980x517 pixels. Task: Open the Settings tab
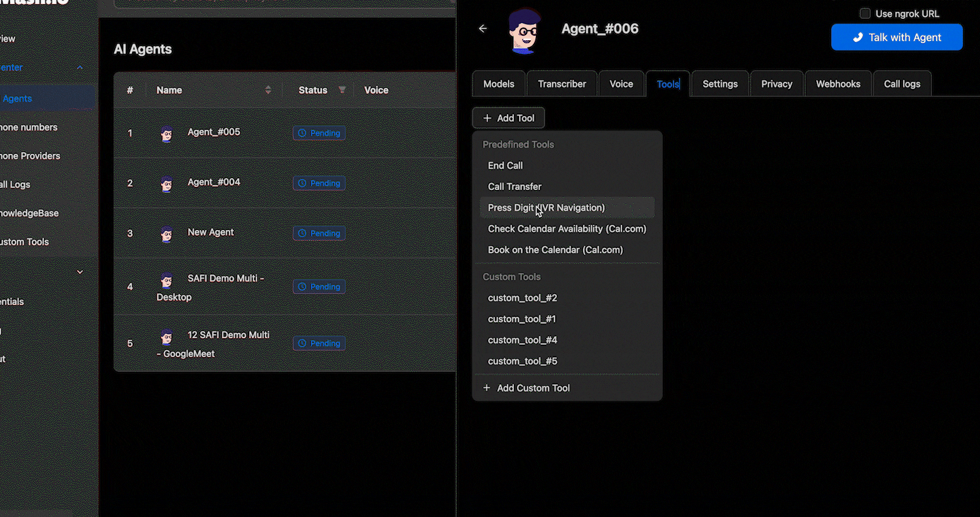tap(720, 84)
